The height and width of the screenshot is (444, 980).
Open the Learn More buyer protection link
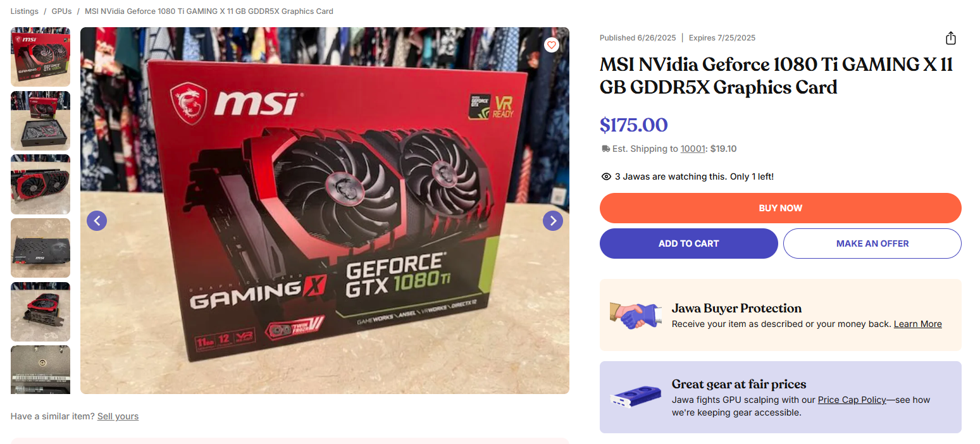point(917,324)
